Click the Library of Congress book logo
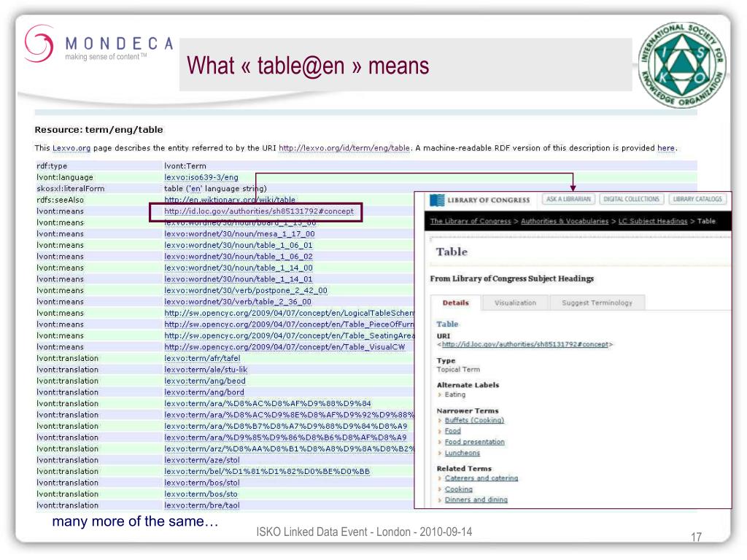 coord(437,200)
